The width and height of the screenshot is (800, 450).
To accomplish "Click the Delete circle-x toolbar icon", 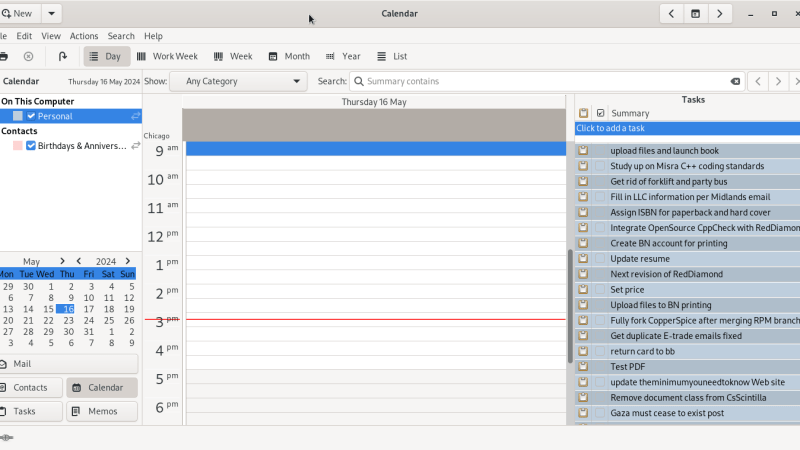I will pyautogui.click(x=29, y=57).
